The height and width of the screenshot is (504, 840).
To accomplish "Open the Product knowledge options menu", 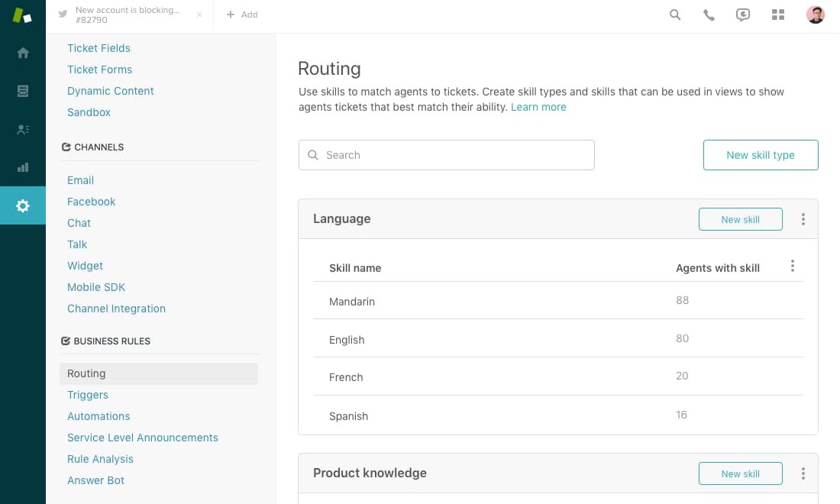I will (803, 473).
